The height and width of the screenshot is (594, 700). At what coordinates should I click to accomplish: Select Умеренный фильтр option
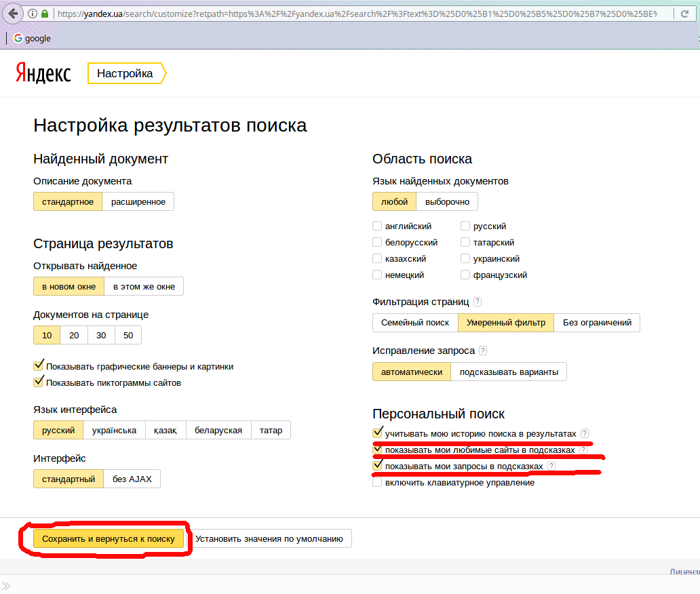click(506, 323)
